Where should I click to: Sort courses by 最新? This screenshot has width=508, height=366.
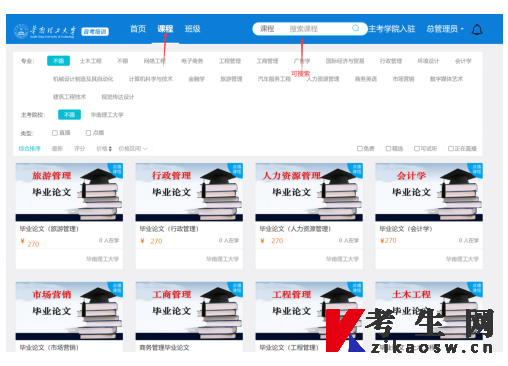[x=57, y=149]
